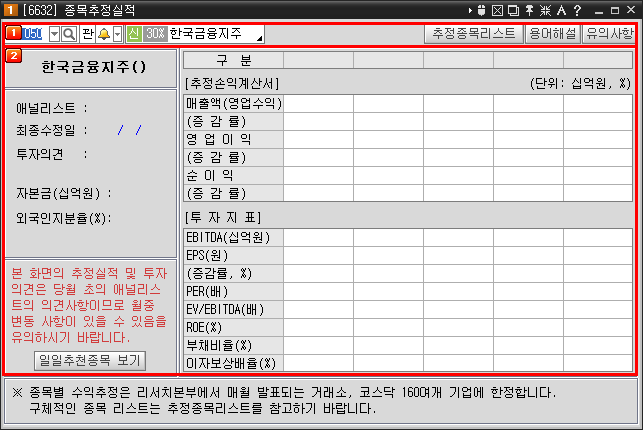The height and width of the screenshot is (430, 643).
Task: Click the 부채비율(%) row label
Action: click(233, 346)
